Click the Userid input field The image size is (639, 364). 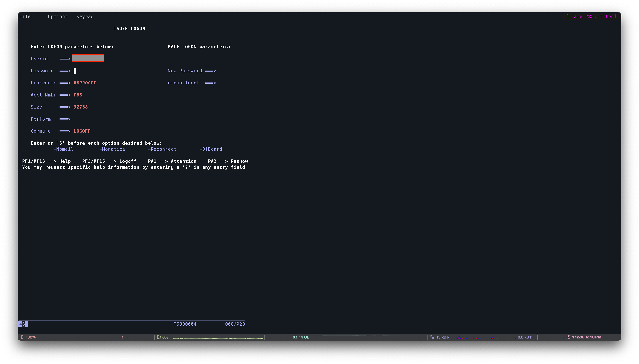[88, 58]
